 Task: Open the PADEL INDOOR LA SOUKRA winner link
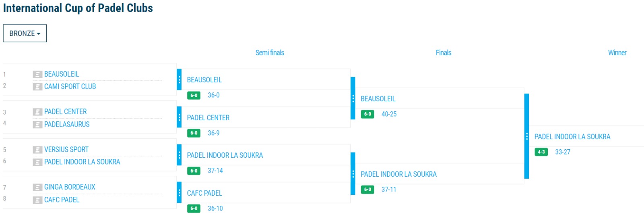pyautogui.click(x=572, y=137)
